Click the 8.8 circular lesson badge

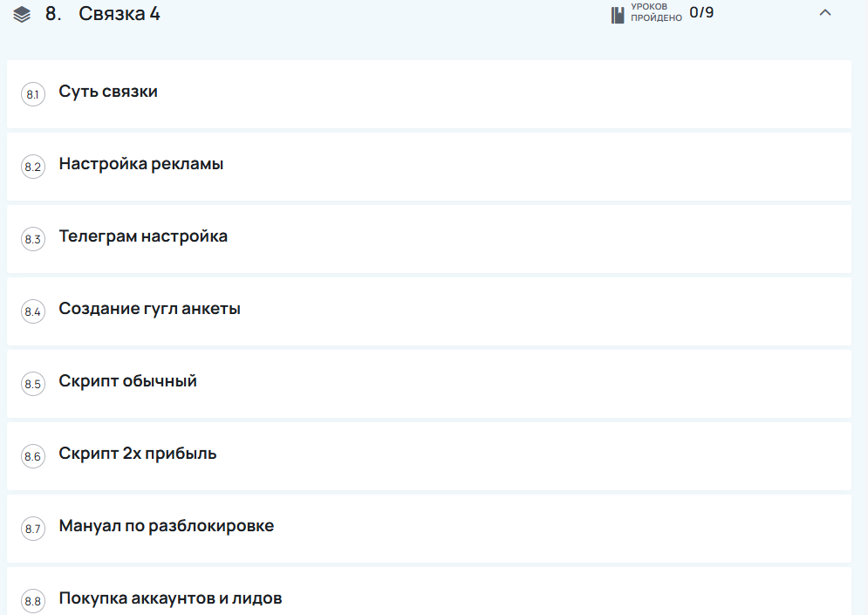point(32,600)
